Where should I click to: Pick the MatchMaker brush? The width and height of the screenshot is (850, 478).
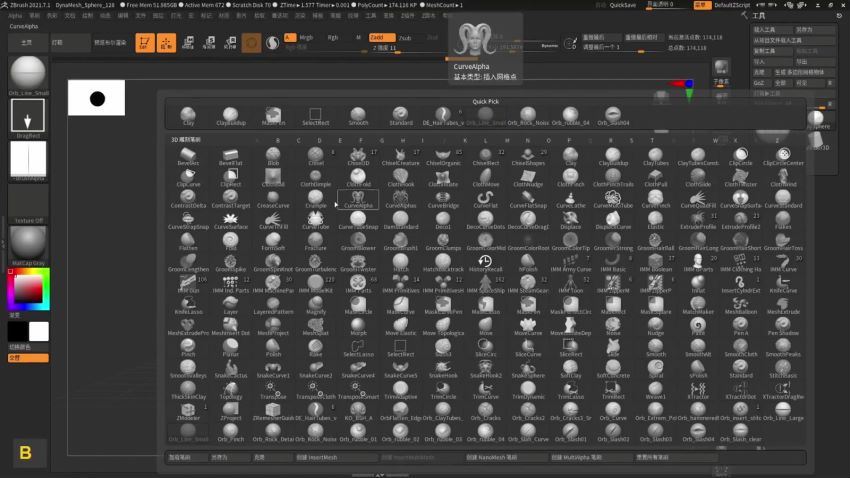[x=698, y=305]
